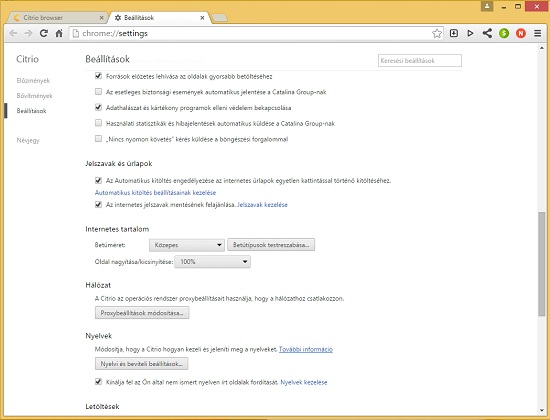The image size is (550, 420).
Task: Click the scrollbar up arrow
Action: click(542, 48)
